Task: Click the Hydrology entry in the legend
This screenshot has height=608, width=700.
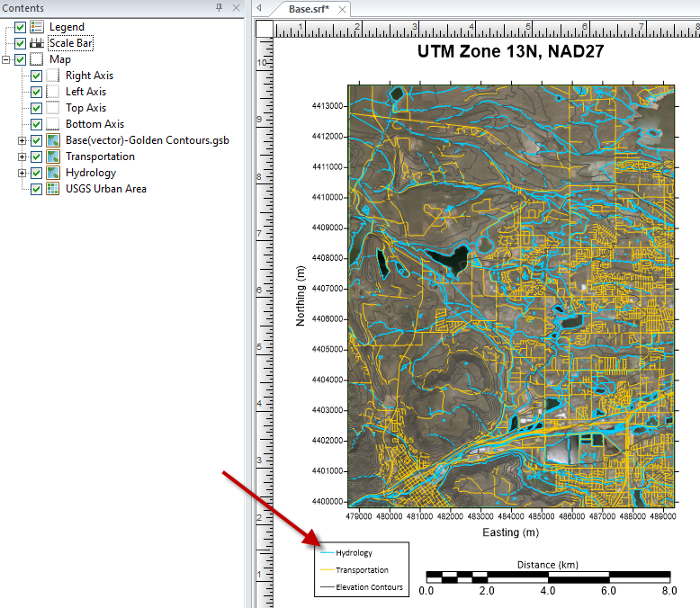Action: point(354,552)
